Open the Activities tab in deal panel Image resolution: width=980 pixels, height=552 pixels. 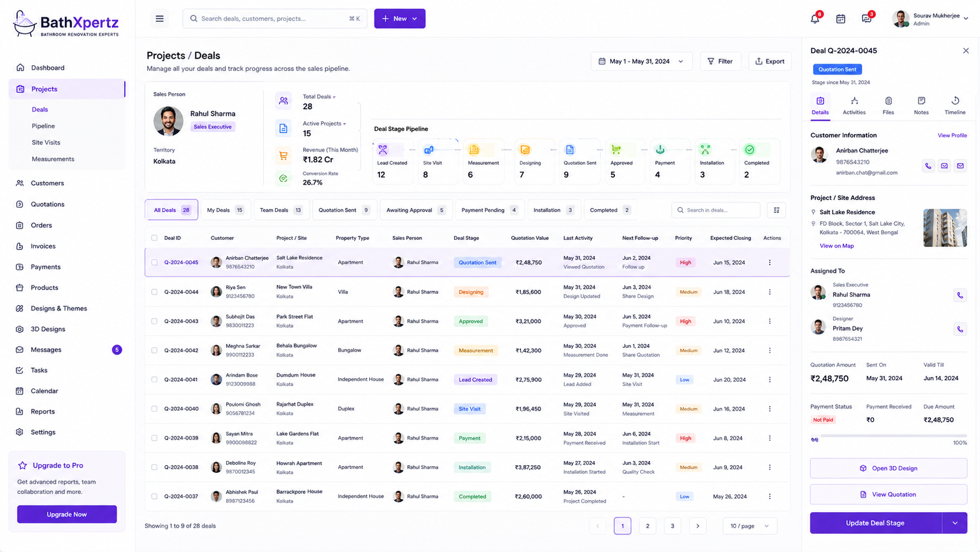854,106
